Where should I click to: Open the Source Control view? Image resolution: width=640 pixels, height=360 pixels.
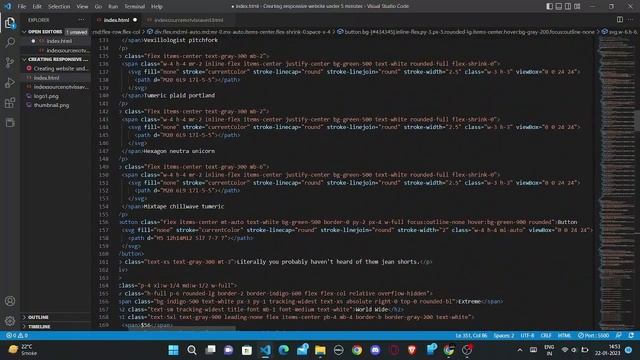point(10,62)
